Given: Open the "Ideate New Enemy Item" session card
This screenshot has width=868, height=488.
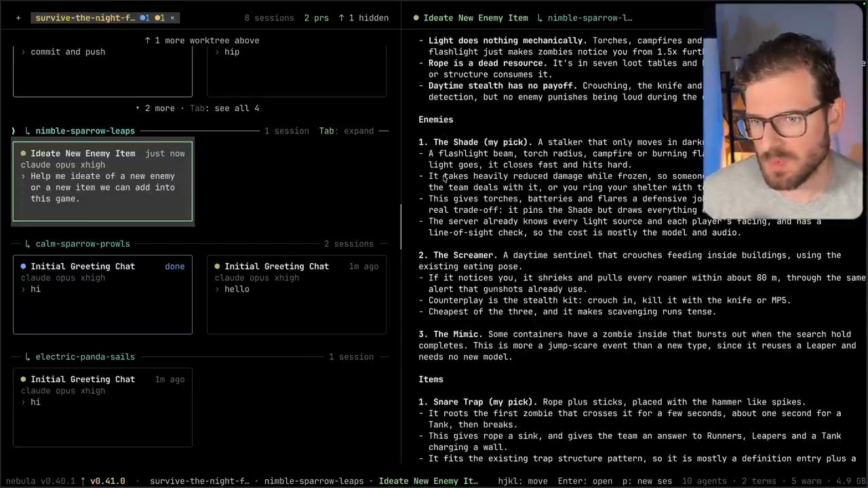Looking at the screenshot, I should click(102, 182).
